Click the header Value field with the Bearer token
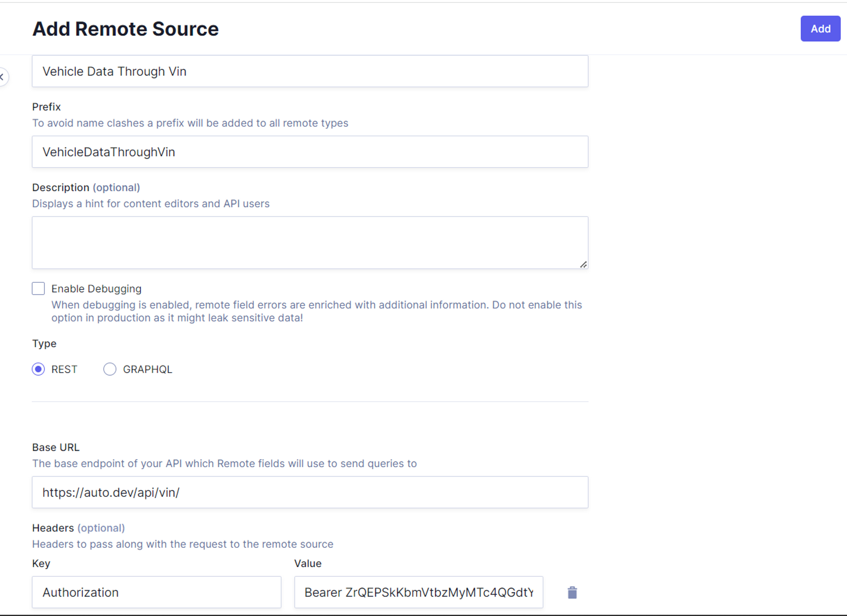This screenshot has height=616, width=847. point(419,592)
